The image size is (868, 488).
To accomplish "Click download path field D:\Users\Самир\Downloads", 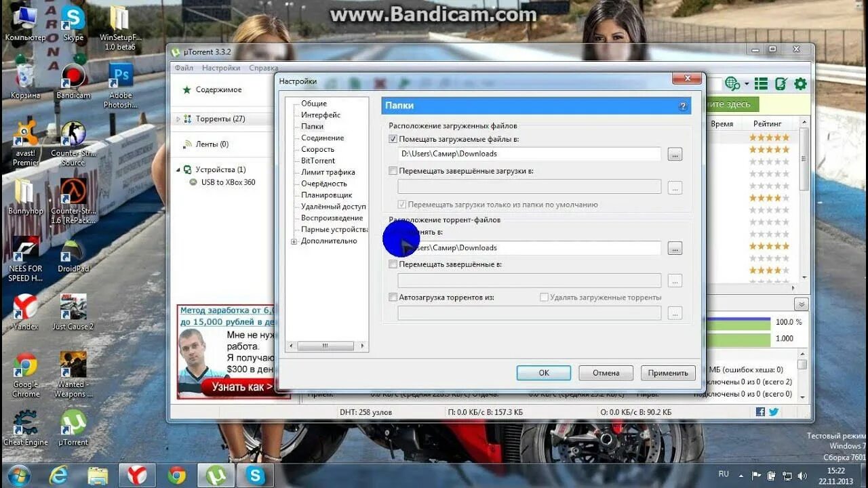I will pos(529,154).
